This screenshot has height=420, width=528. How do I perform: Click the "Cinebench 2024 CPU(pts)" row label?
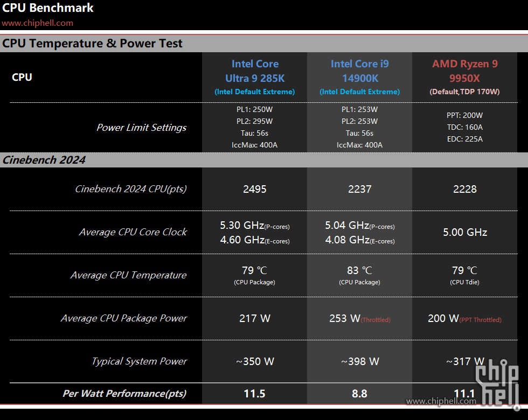[130, 189]
